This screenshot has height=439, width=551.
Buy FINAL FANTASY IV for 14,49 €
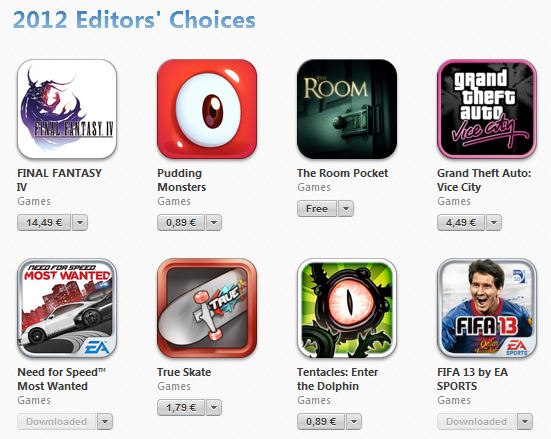click(x=44, y=222)
